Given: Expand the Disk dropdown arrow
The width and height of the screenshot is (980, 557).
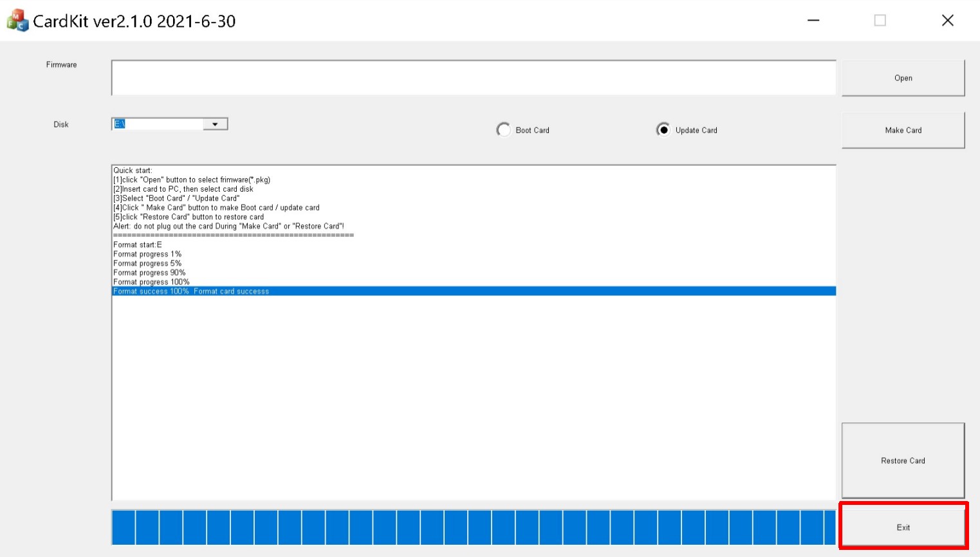Looking at the screenshot, I should pos(215,124).
